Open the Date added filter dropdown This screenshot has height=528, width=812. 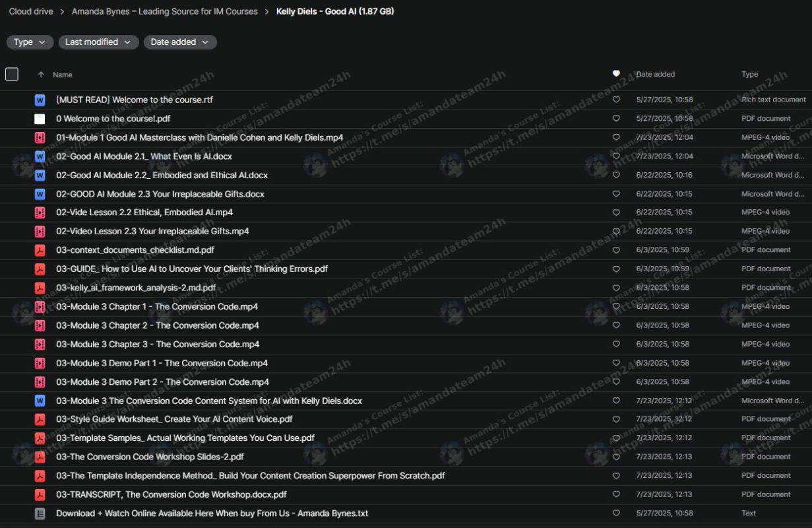pyautogui.click(x=179, y=42)
